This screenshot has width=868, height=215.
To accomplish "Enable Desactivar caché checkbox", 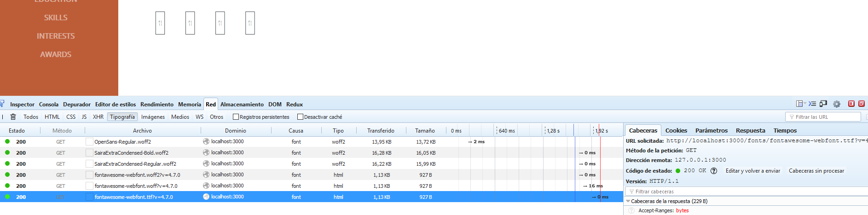I will (x=300, y=117).
